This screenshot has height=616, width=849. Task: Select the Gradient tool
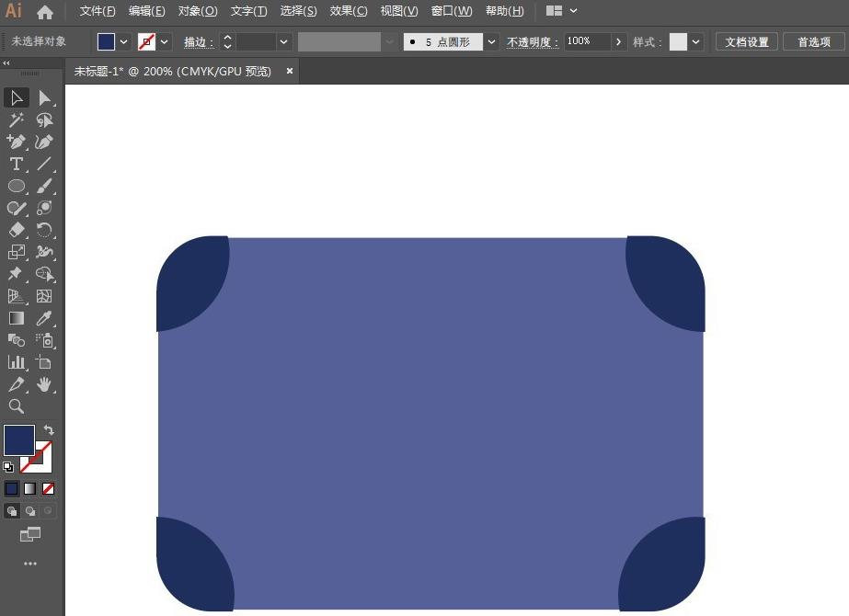(x=17, y=318)
